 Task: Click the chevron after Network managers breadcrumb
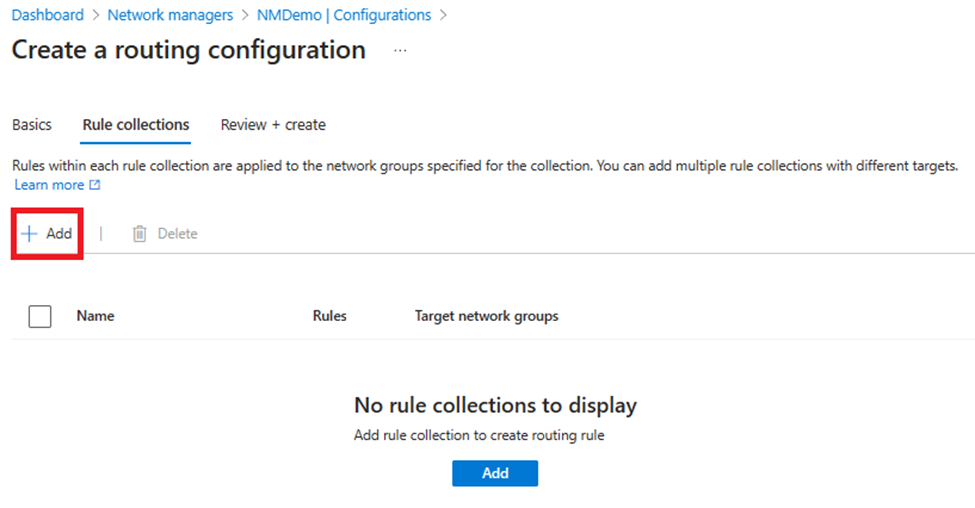coord(244,15)
